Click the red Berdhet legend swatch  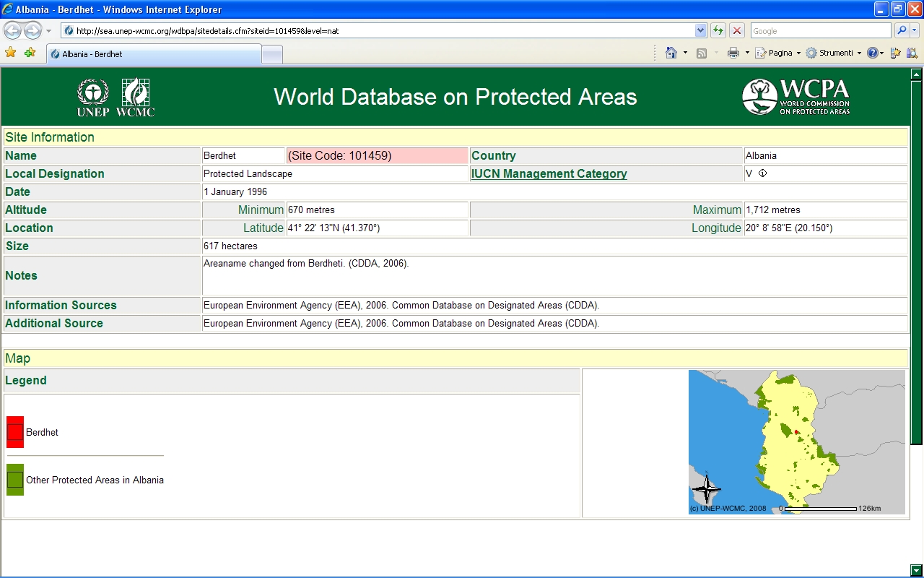coord(15,432)
